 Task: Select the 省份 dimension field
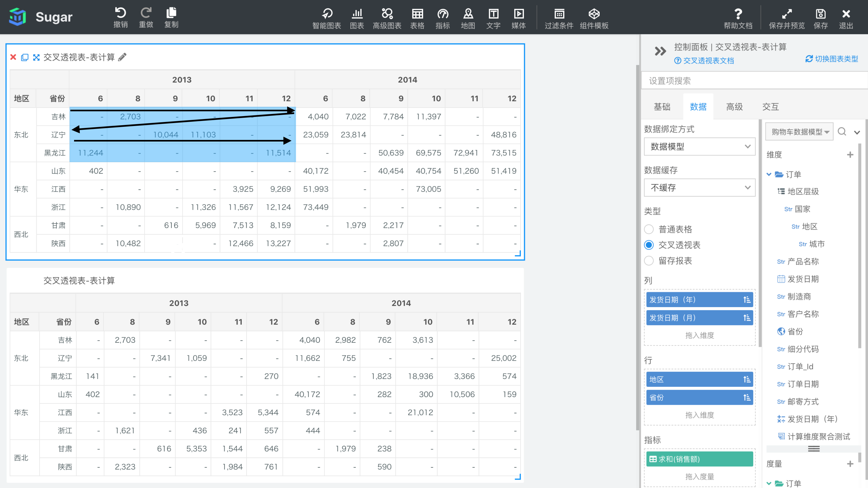pos(790,332)
